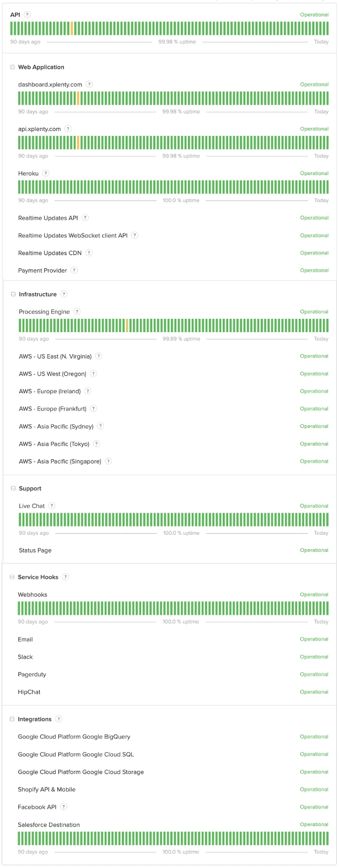
Task: Click the question mark next to Live Chat
Action: click(x=52, y=506)
